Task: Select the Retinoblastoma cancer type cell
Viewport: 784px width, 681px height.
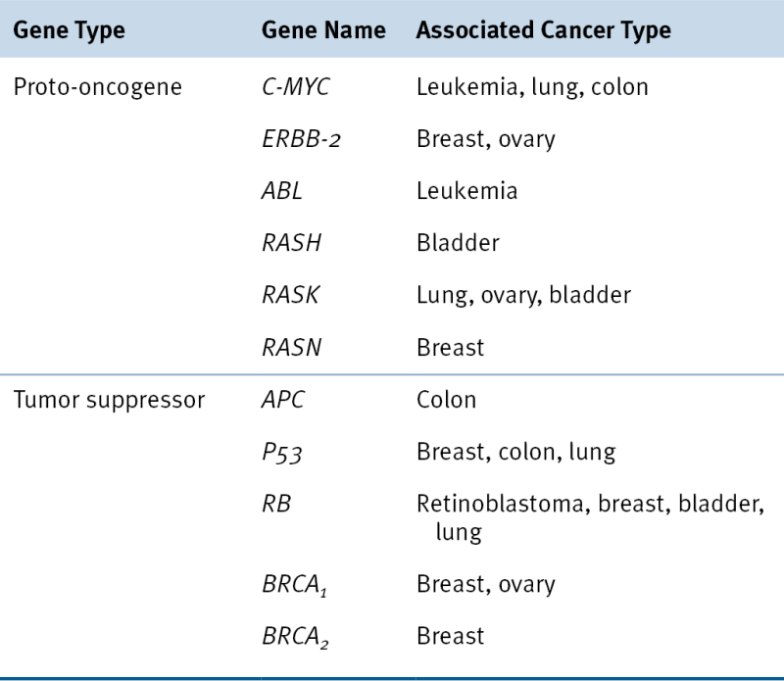Action: [589, 516]
